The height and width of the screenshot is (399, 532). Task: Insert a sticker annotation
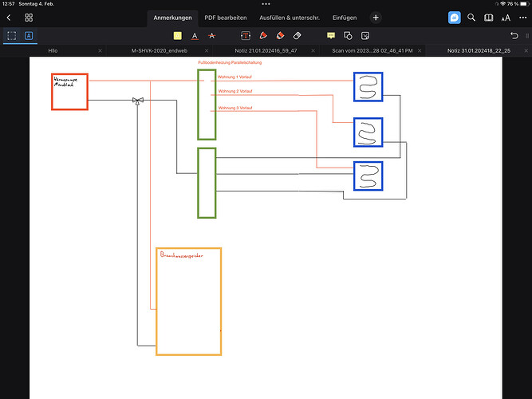pos(365,36)
